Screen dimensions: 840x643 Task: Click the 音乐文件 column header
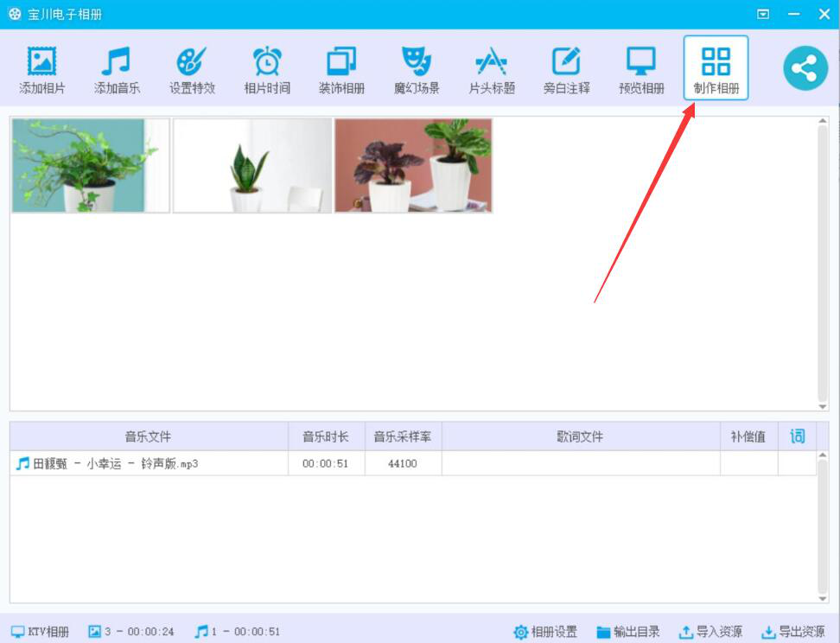pos(149,436)
